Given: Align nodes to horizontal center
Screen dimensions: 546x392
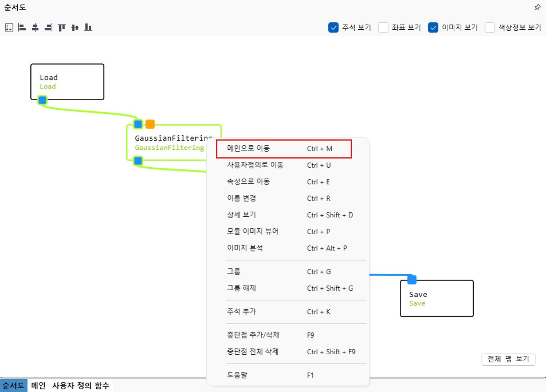Looking at the screenshot, I should tap(35, 27).
